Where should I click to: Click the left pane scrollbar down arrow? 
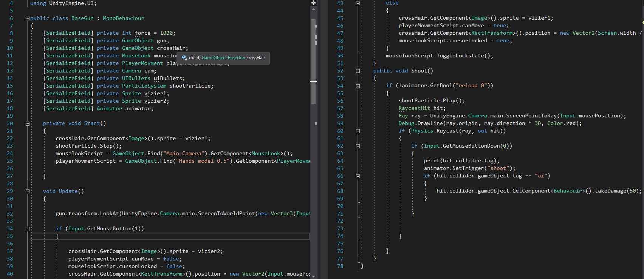[313, 276]
